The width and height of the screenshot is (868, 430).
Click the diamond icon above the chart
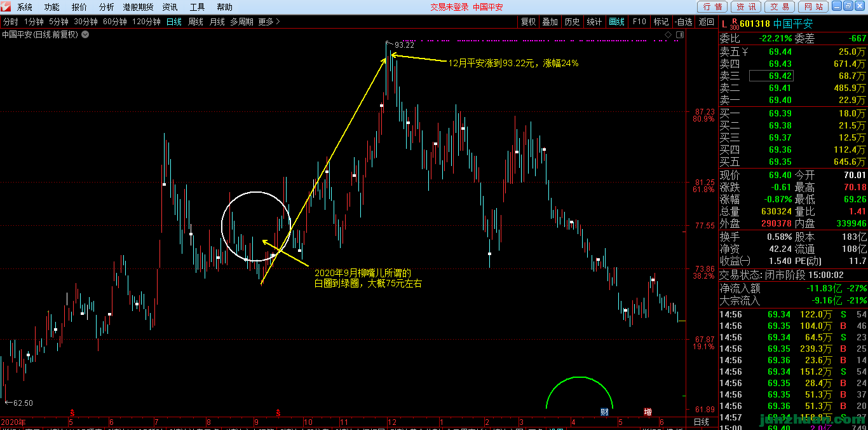point(667,34)
